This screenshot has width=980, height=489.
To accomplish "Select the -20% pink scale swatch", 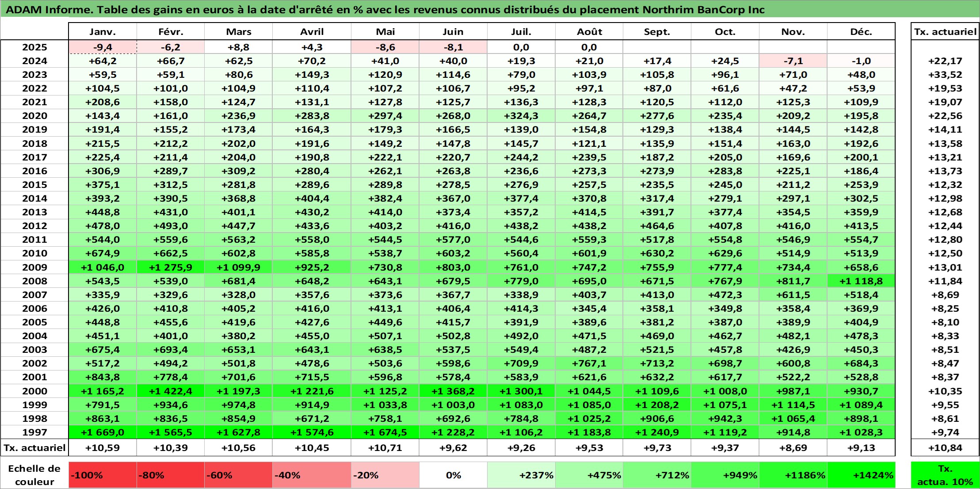I will (385, 475).
